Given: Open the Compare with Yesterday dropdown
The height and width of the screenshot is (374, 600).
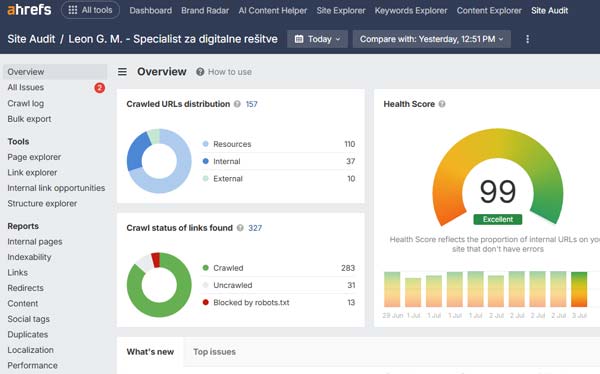Looking at the screenshot, I should point(431,39).
